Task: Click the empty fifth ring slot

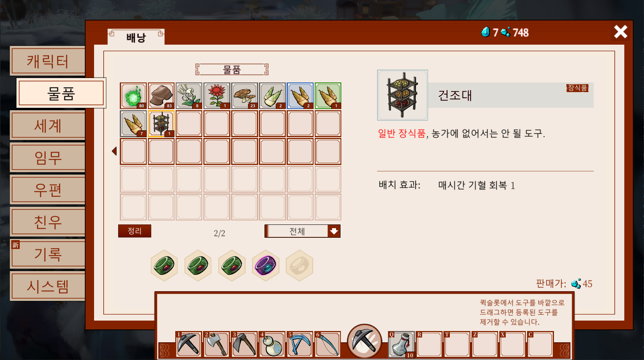Action: 299,265
